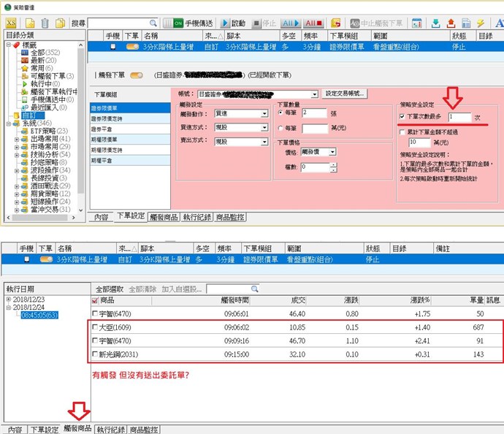Click the 全部選取 link
Screen dimensions: 504x434
(110, 289)
